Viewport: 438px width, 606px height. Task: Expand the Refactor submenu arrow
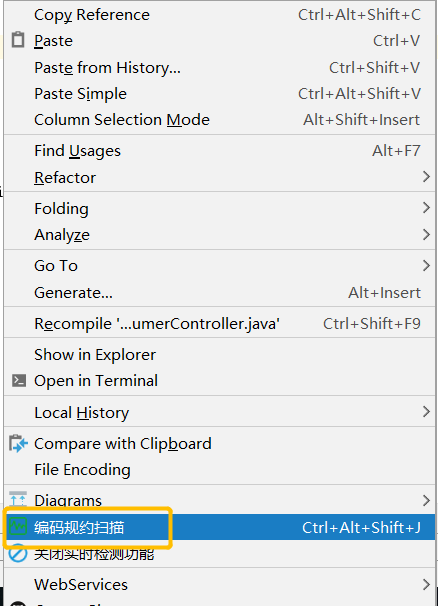[426, 177]
